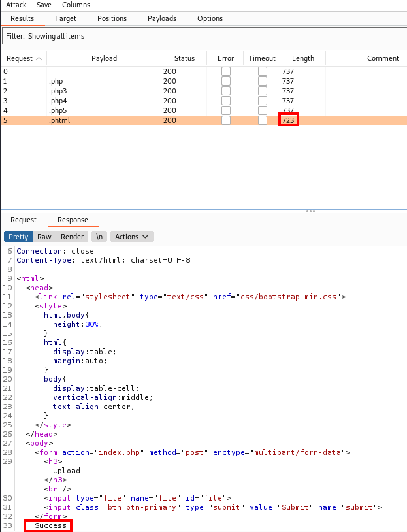
Task: Toggle Timeout checkbox for .php3 row
Action: 263,91
